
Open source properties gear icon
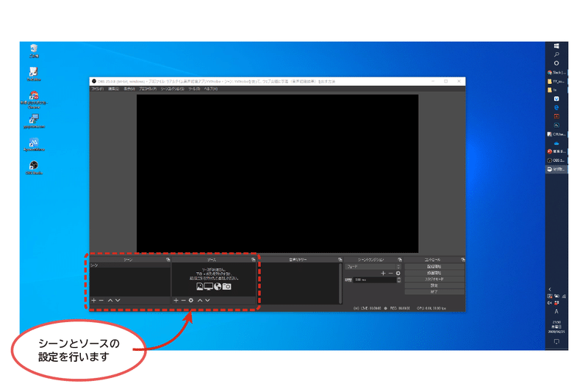click(x=191, y=301)
